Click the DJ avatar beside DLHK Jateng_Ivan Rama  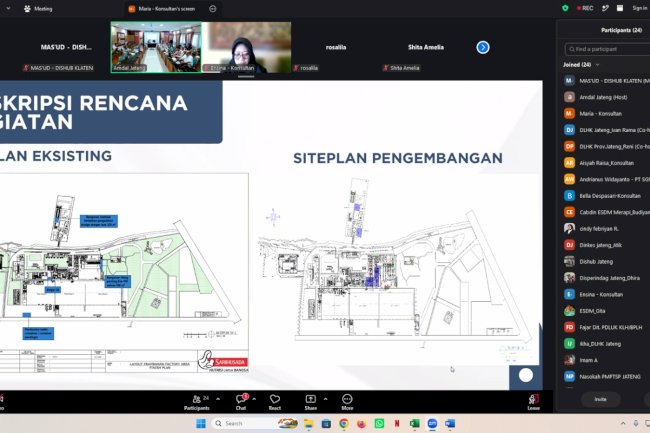pos(569,130)
